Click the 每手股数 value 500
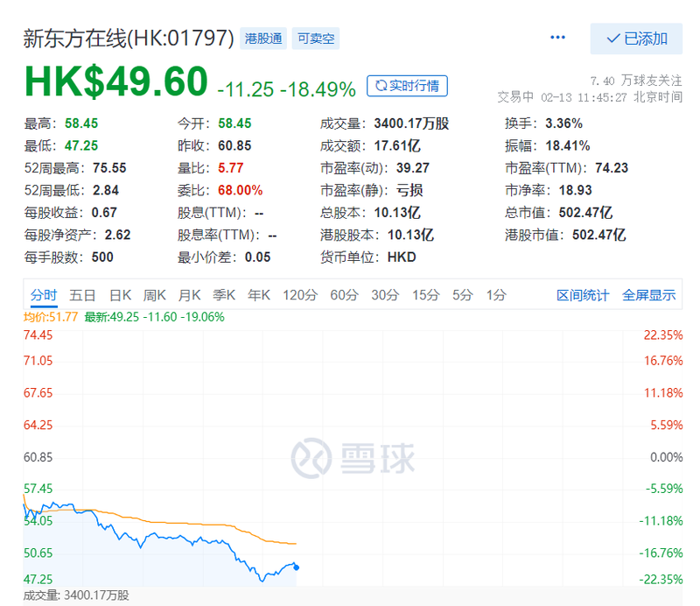Viewport: 700px width, 606px height. (102, 257)
